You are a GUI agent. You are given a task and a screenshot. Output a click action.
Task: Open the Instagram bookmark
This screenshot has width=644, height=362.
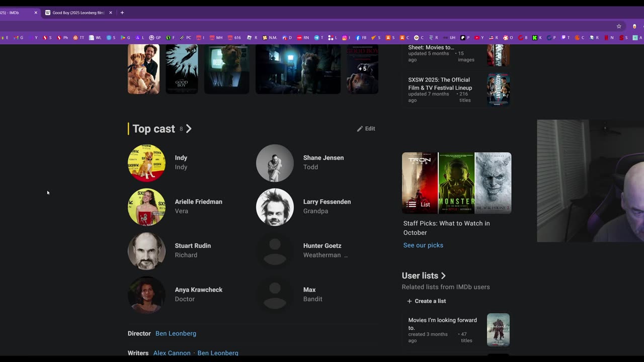(347, 38)
